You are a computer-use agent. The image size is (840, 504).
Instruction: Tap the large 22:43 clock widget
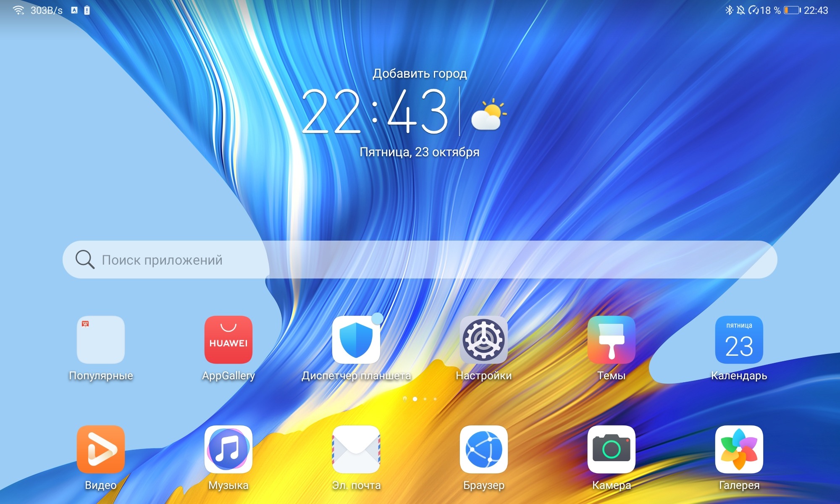[375, 112]
